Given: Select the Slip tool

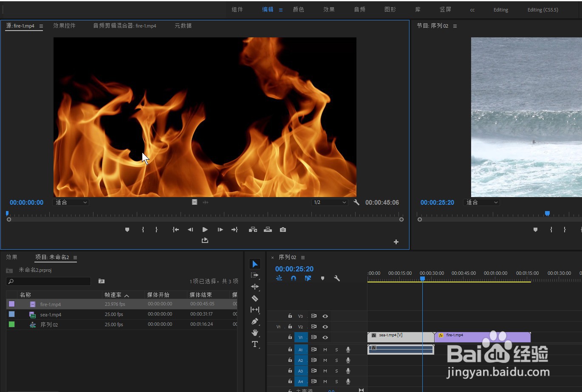Looking at the screenshot, I should 255,310.
